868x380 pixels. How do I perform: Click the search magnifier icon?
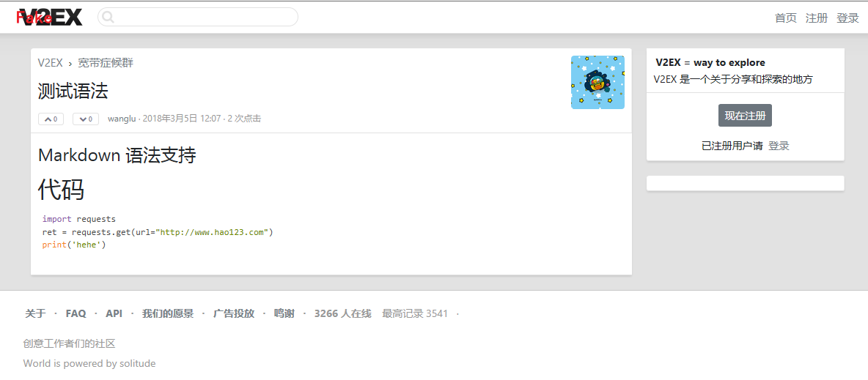click(x=108, y=17)
